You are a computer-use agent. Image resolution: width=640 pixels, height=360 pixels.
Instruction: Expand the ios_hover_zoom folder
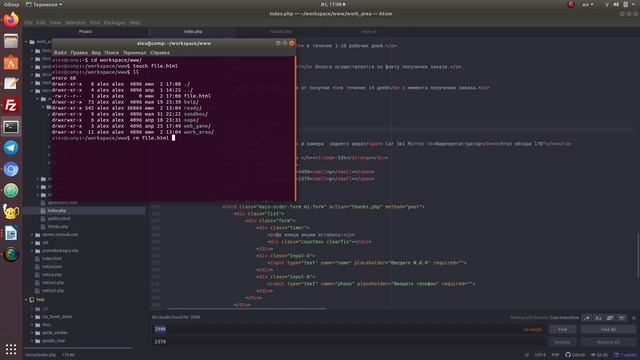pos(33,316)
